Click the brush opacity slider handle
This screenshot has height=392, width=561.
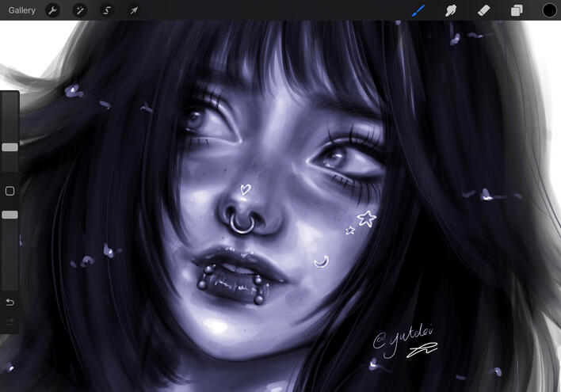[x=10, y=215]
